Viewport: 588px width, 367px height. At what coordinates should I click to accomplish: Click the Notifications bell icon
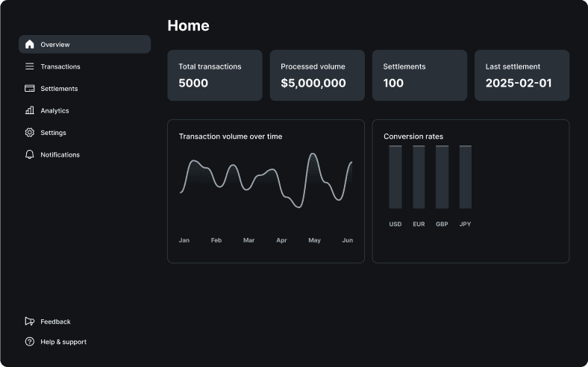(x=30, y=154)
